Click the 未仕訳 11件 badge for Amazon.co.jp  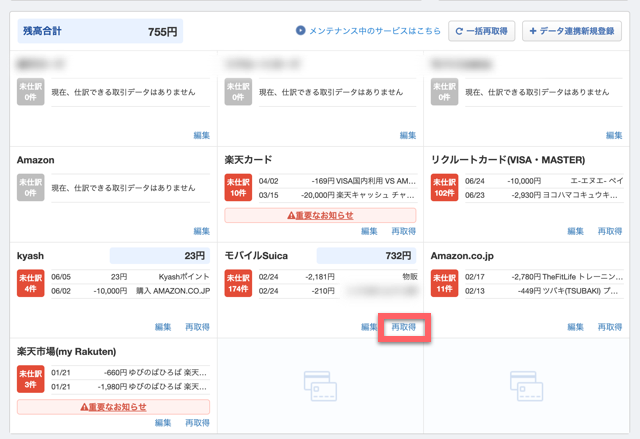[444, 283]
